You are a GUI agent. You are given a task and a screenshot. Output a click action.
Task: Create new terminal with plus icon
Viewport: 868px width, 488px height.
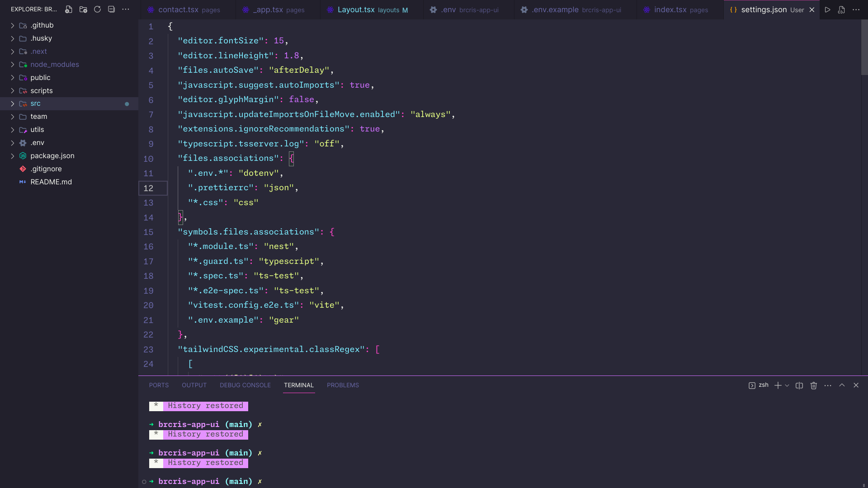[778, 385]
